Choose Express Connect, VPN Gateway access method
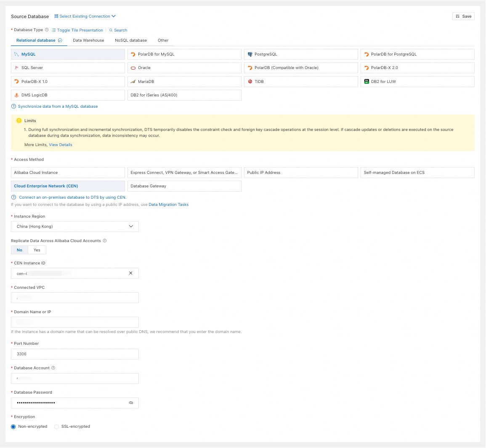Screen dimensions: 486x448 184,173
